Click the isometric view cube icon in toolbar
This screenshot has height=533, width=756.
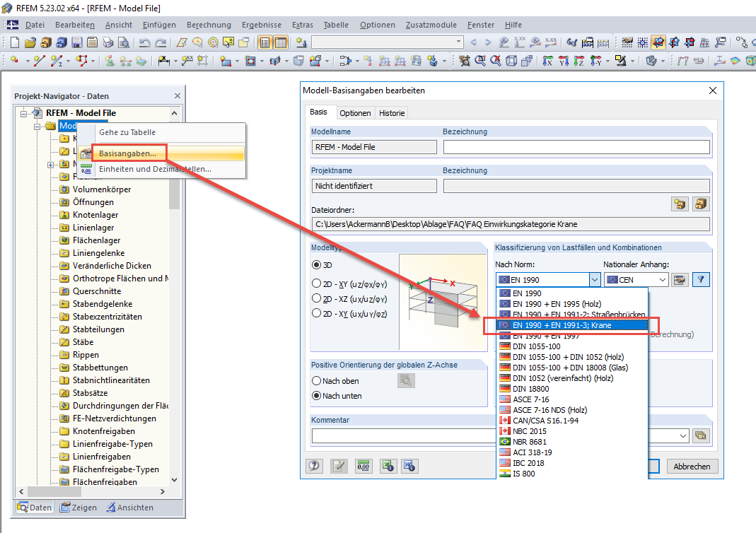coord(511,61)
